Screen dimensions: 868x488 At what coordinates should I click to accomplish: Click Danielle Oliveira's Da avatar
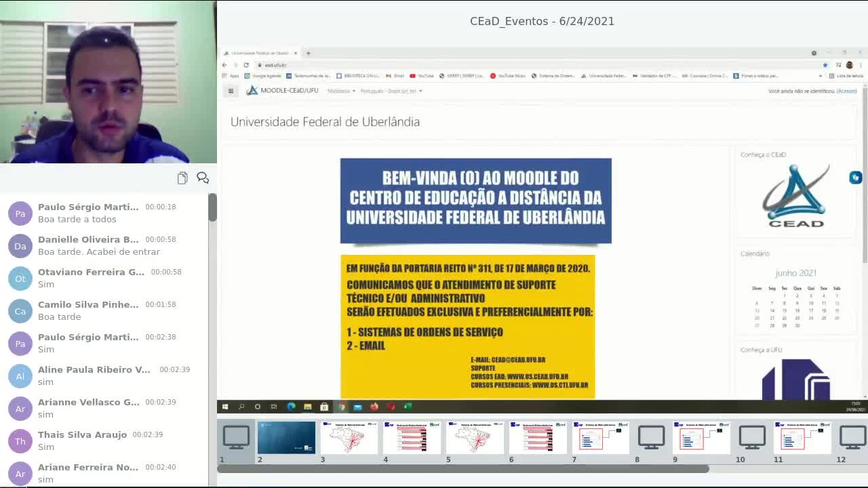(20, 246)
